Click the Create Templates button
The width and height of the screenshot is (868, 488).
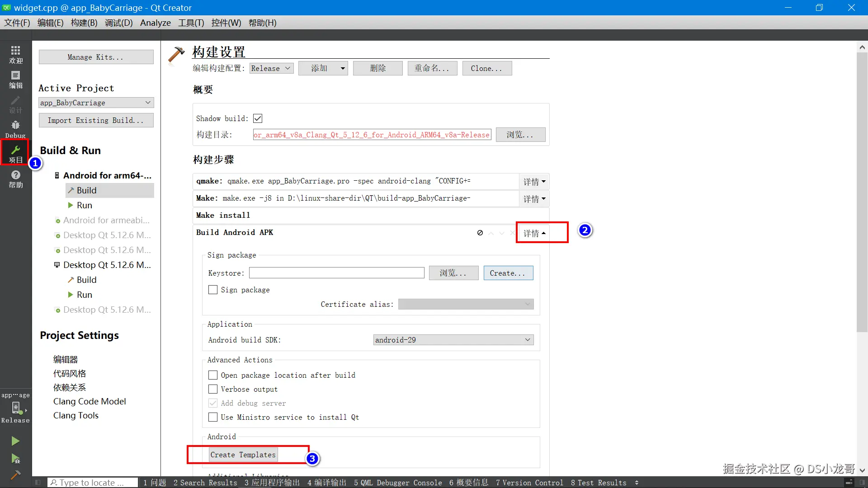[243, 455]
